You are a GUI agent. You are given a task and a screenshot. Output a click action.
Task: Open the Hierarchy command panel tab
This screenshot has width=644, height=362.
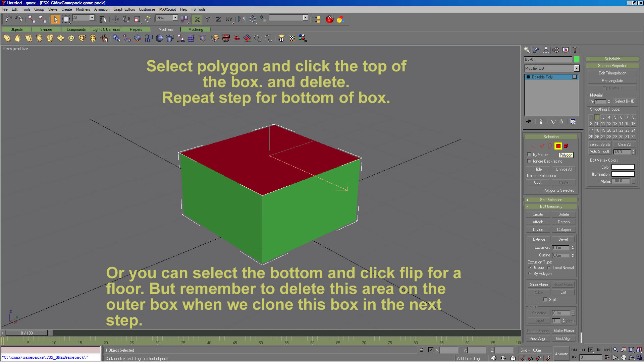click(546, 50)
